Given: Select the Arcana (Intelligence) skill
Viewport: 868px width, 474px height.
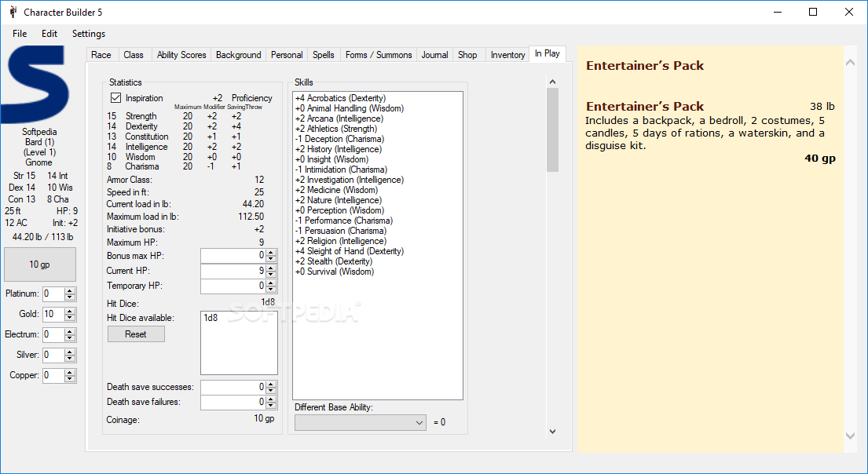Looking at the screenshot, I should (339, 118).
